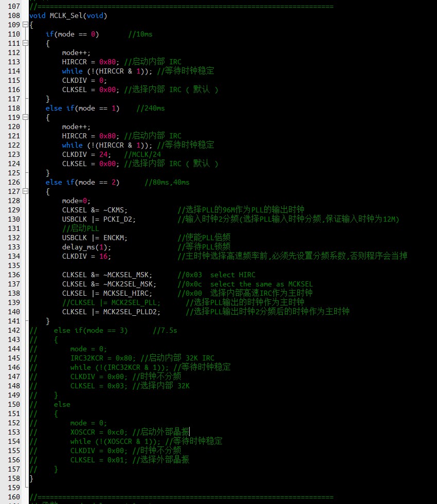Image resolution: width=437 pixels, height=504 pixels.
Task: Click the //等待PLL锁频 comment
Action: pyautogui.click(x=204, y=247)
